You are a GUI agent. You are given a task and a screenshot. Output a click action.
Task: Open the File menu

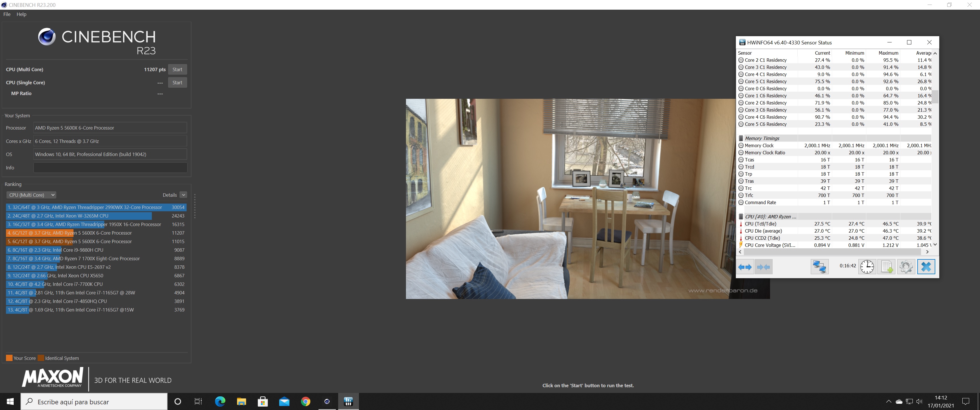point(7,15)
